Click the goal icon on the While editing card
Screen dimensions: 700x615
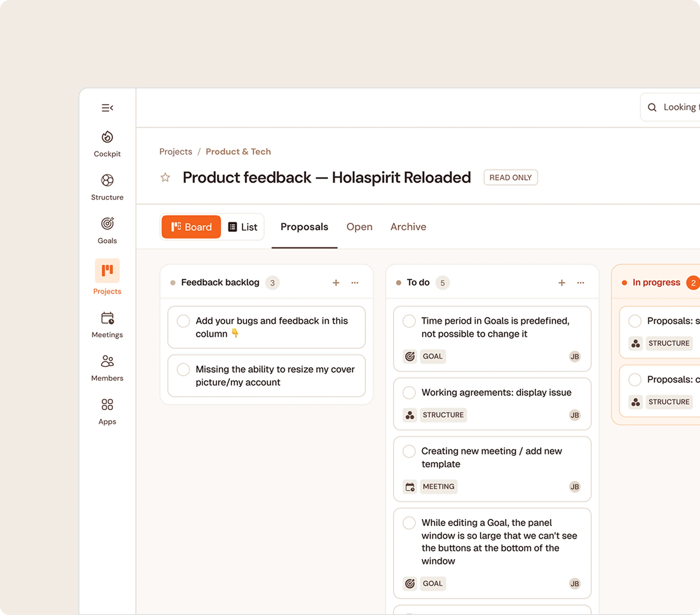click(x=410, y=584)
